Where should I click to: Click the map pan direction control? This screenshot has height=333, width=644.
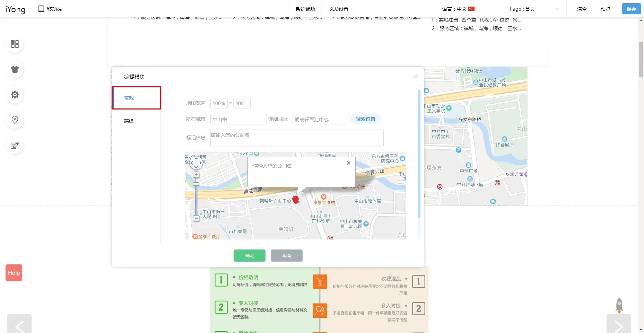click(196, 163)
